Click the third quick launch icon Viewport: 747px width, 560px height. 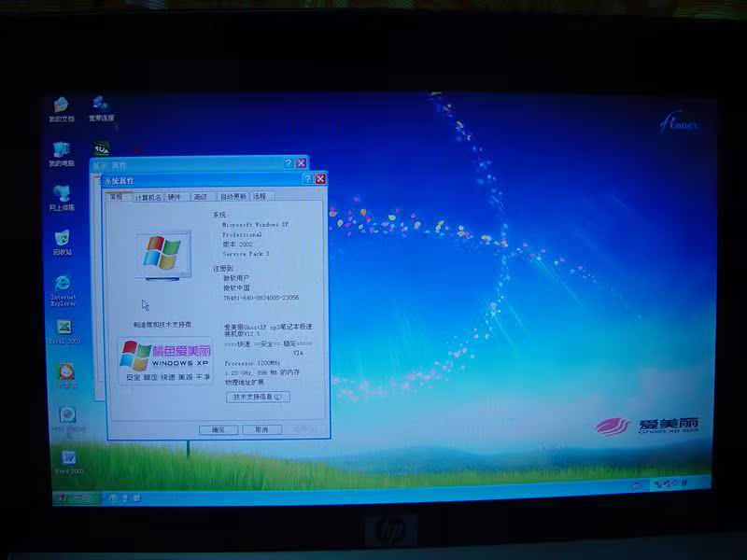click(x=136, y=498)
